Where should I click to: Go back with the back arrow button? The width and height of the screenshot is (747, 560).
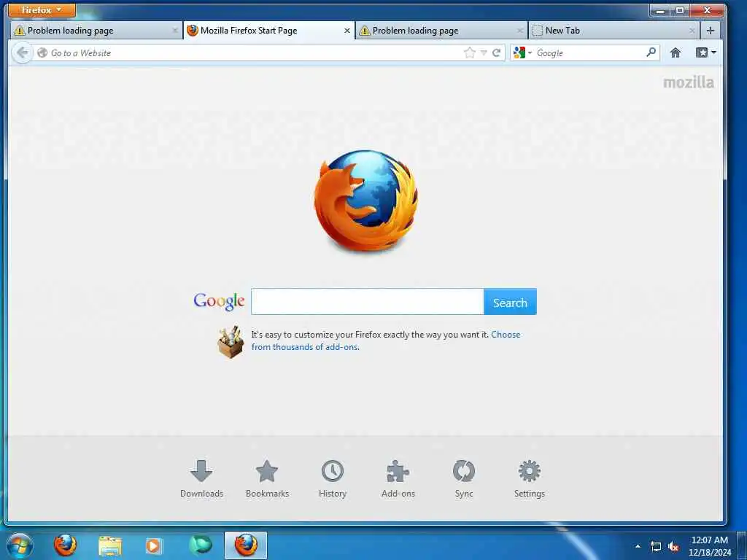tap(22, 52)
